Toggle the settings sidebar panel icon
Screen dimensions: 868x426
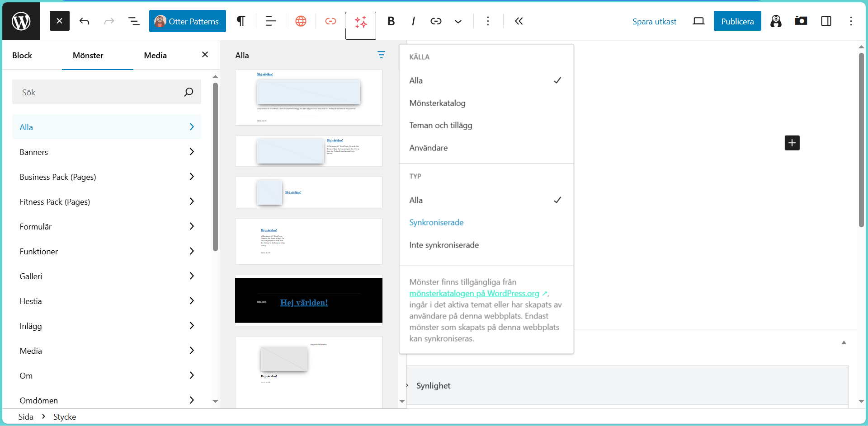[x=826, y=21]
